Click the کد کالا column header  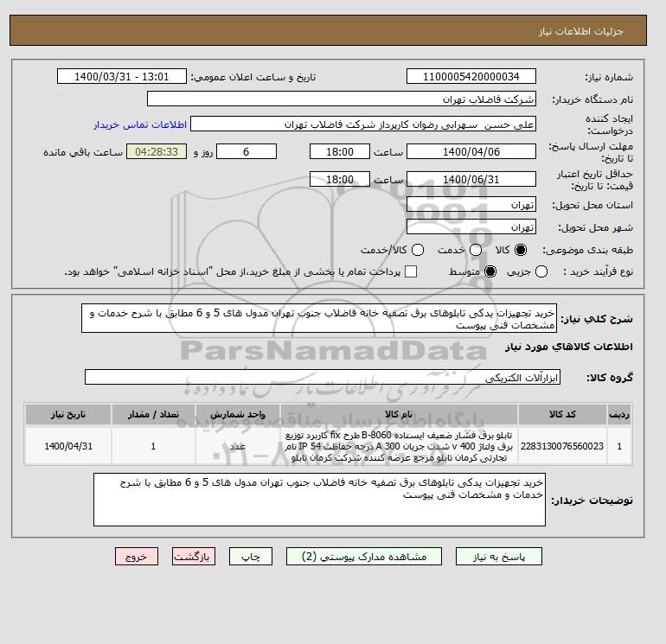(562, 414)
